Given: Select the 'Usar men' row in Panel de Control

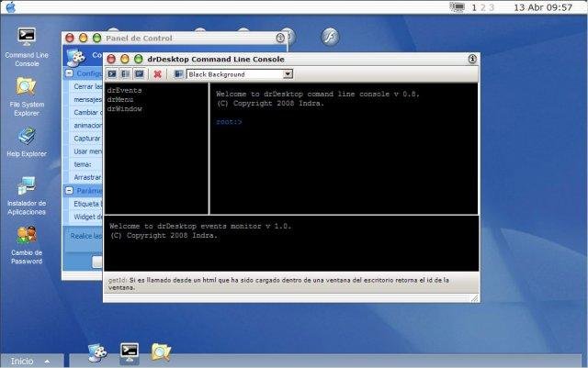Looking at the screenshot, I should pyautogui.click(x=85, y=151).
